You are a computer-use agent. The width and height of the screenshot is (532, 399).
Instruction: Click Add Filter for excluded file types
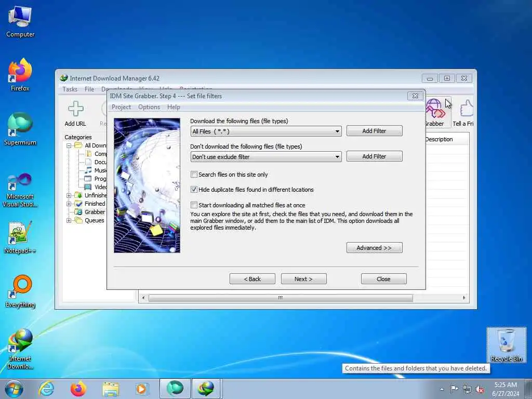tap(374, 156)
